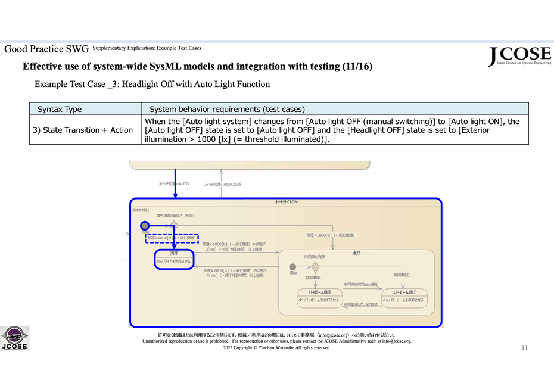Click 'System behavior requirements (test cases)' header
The height and width of the screenshot is (392, 554).
[x=227, y=109]
